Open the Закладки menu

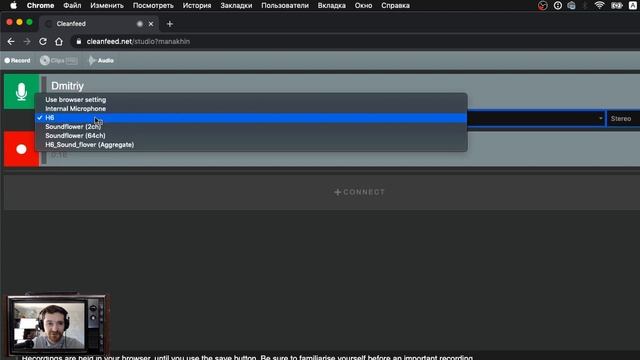pyautogui.click(x=236, y=5)
